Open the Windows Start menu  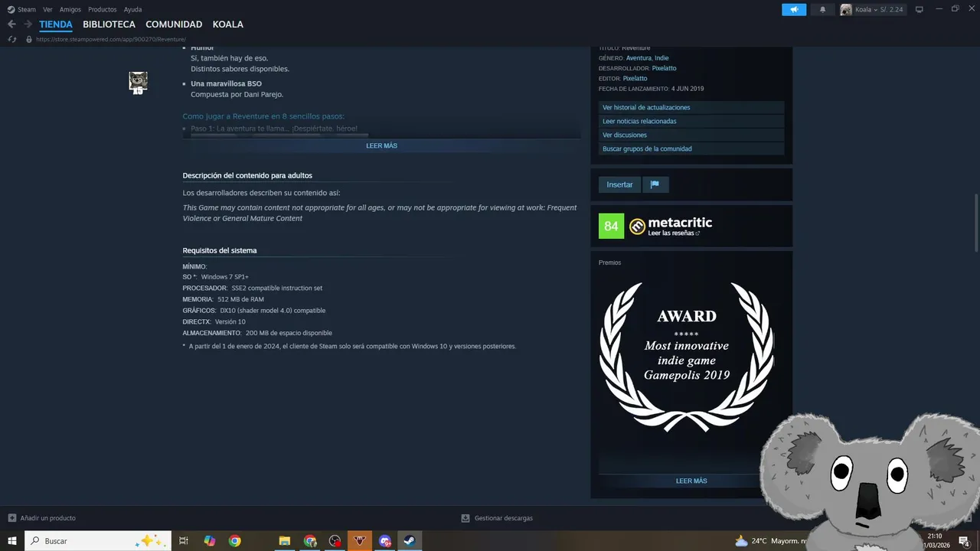tap(12, 541)
